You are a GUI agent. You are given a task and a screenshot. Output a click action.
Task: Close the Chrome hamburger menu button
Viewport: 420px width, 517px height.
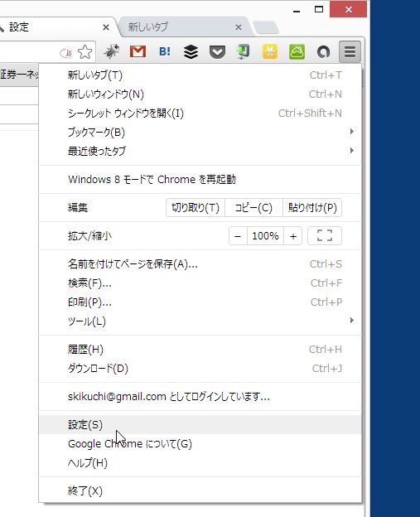350,51
